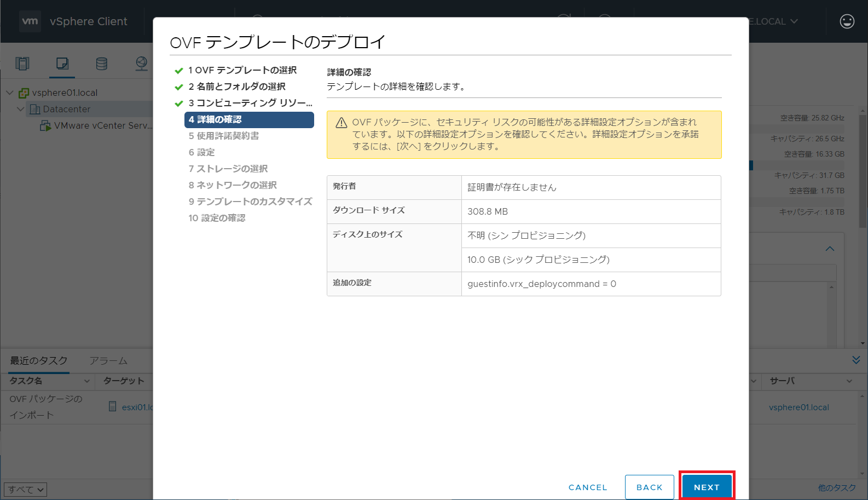Switch to the アラーム tab
This screenshot has width=868, height=500.
(x=108, y=361)
